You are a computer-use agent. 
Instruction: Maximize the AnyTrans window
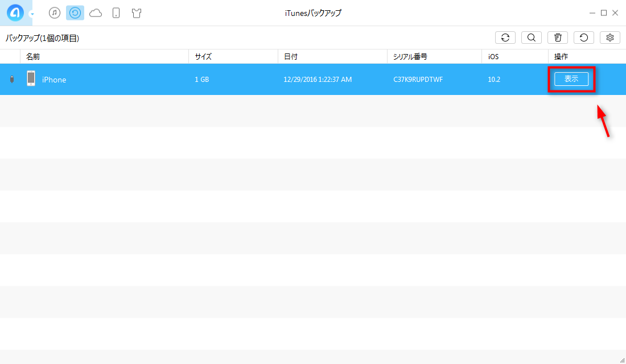pos(604,13)
